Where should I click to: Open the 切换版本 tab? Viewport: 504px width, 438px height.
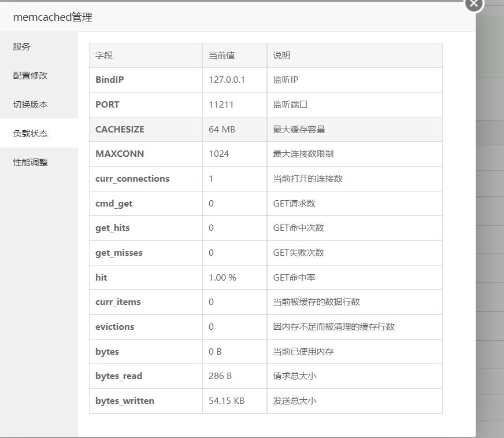(x=39, y=104)
